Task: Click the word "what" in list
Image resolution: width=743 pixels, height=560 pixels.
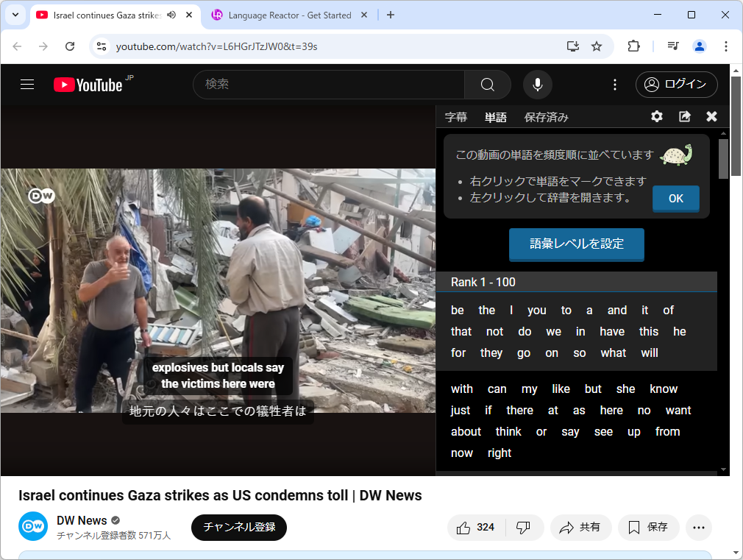Action: (614, 353)
